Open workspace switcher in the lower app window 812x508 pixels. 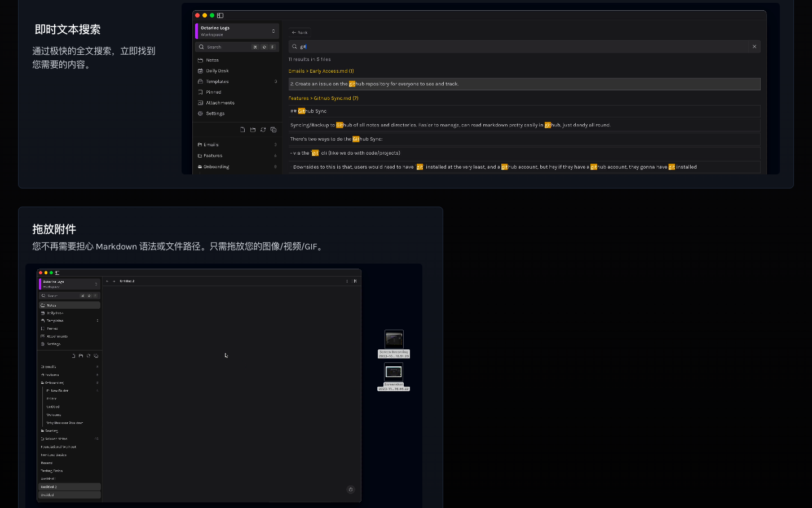[69, 284]
